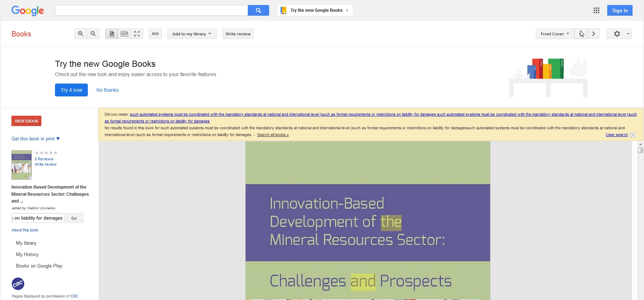
Task: Open the settings gear menu
Action: point(619,34)
